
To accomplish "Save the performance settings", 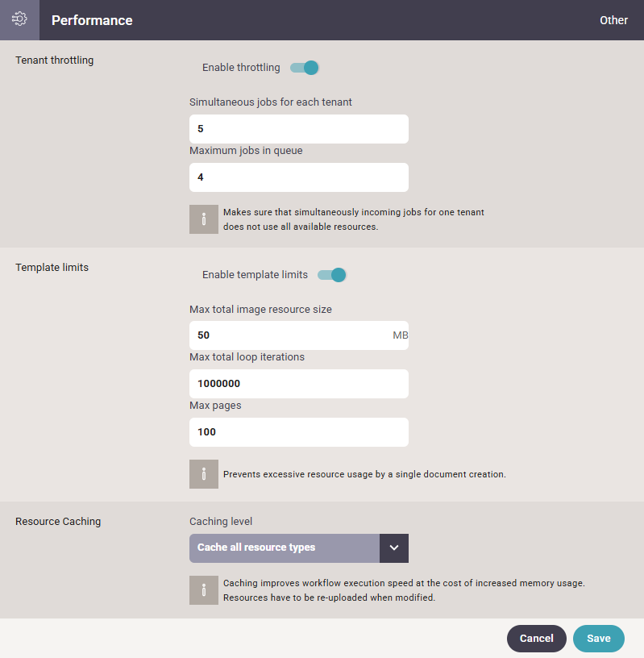I will (599, 639).
